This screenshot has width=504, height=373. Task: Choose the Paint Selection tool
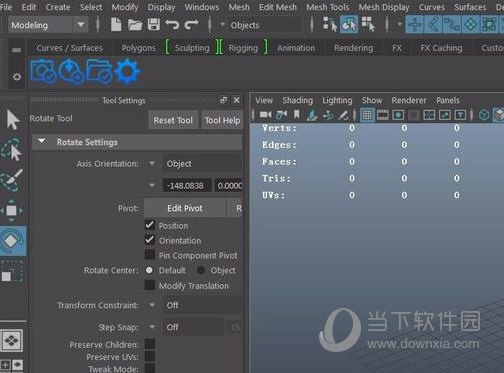point(12,180)
